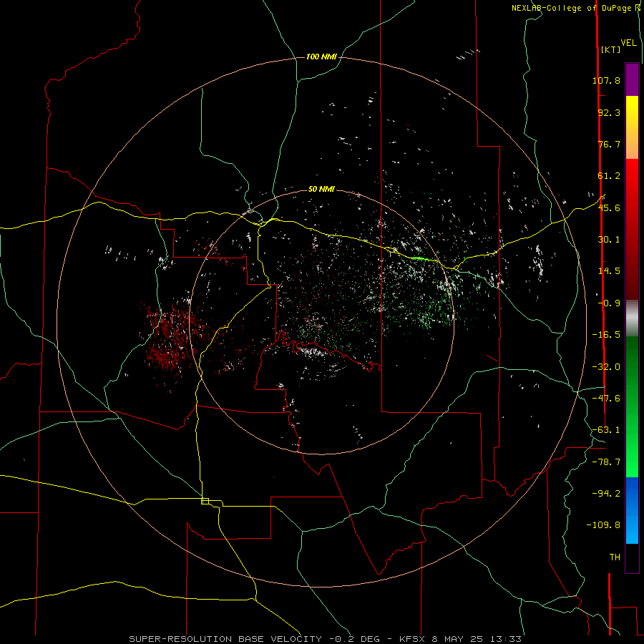Click the yellow-orange segment of the color bar
The image size is (644, 644).
click(632, 127)
